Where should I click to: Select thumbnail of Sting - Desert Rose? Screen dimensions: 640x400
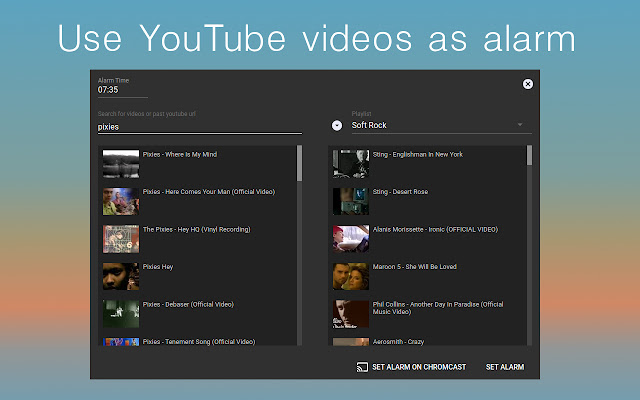tap(351, 202)
